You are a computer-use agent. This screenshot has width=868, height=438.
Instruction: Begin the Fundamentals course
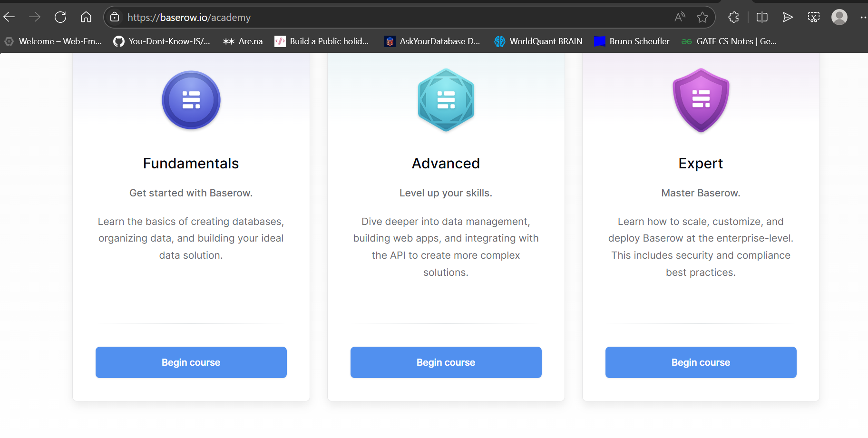point(191,362)
